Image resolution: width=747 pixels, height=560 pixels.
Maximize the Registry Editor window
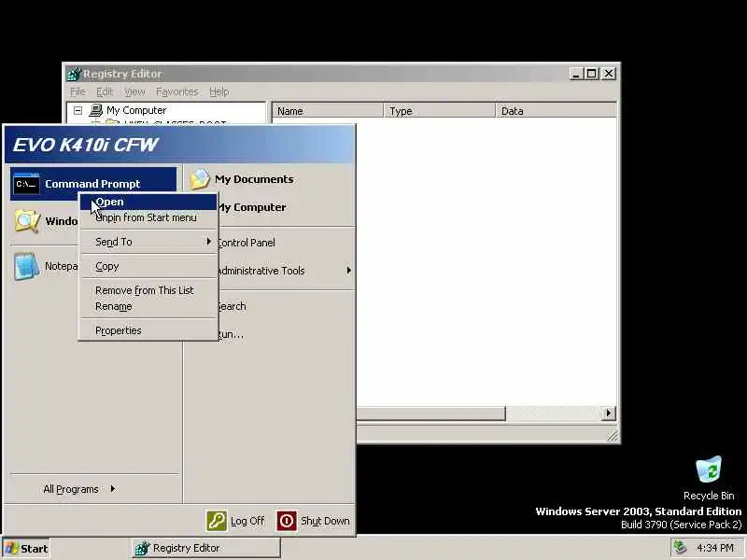(x=592, y=74)
